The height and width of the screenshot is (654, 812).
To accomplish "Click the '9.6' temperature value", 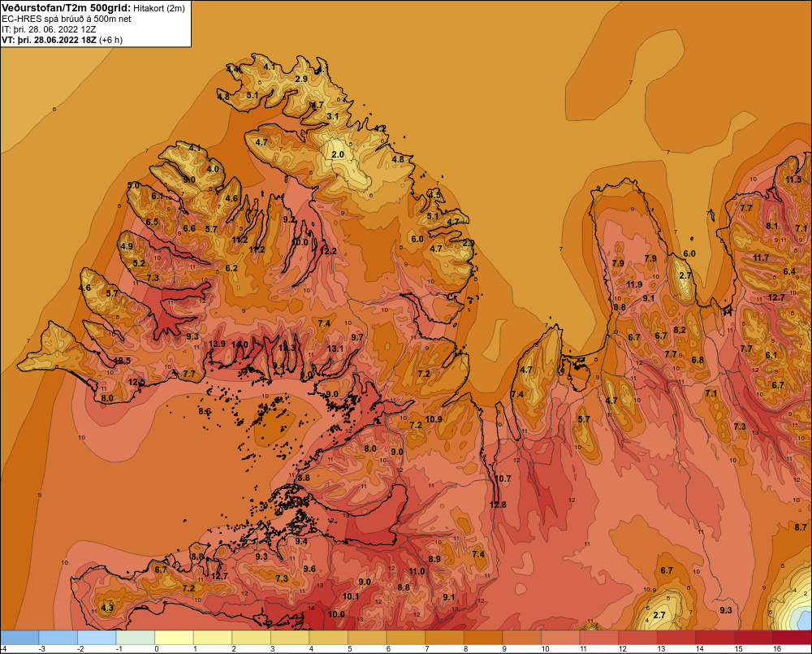I will [x=309, y=569].
